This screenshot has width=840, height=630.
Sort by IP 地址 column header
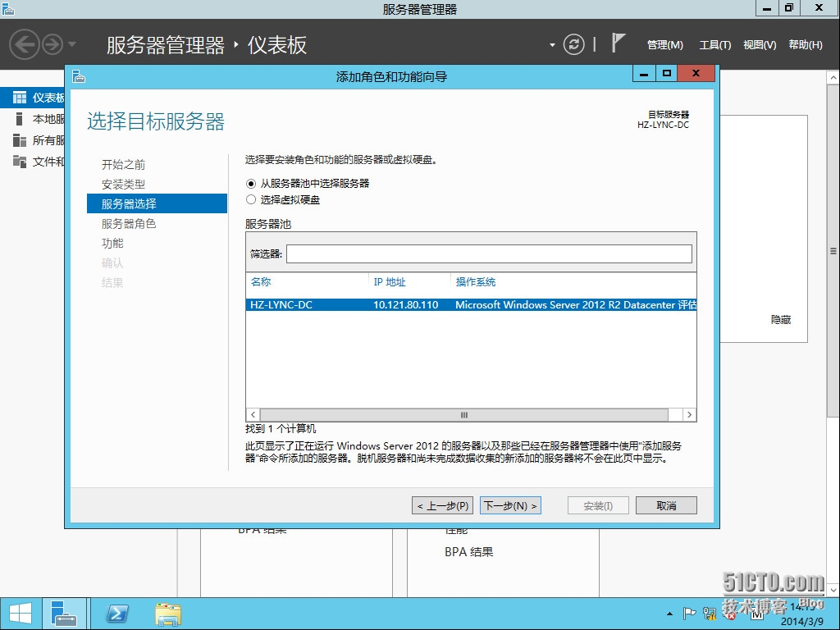[x=390, y=282]
